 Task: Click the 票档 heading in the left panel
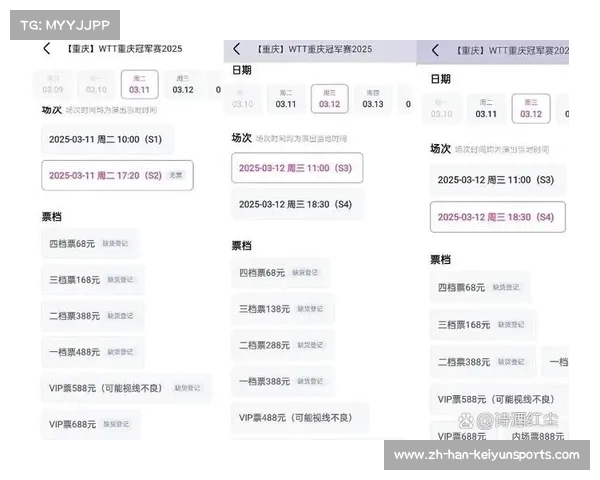click(52, 217)
